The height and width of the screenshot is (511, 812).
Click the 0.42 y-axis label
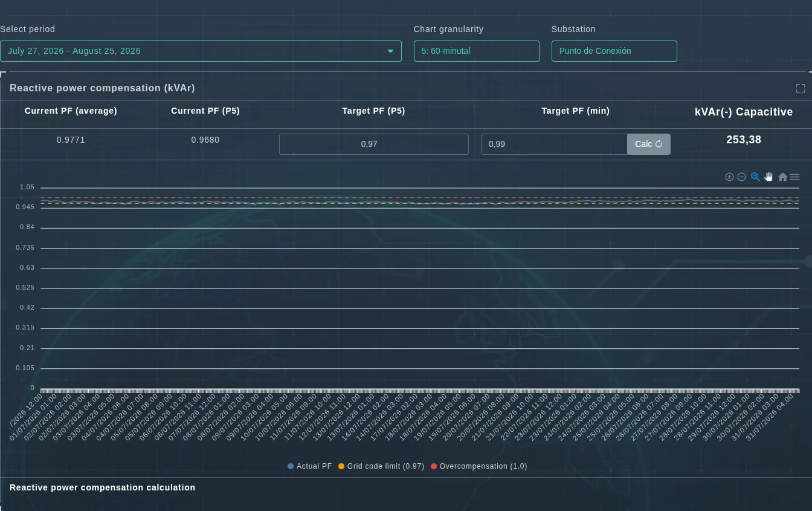pos(27,308)
